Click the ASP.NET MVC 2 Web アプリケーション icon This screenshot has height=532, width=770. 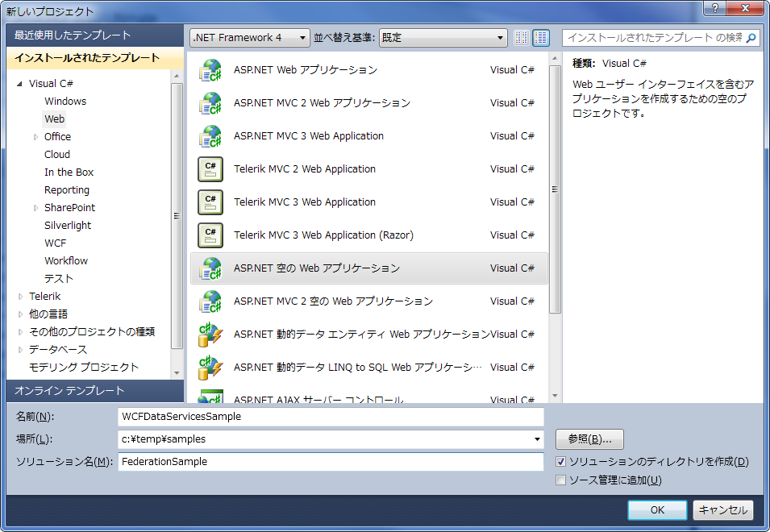pos(210,103)
